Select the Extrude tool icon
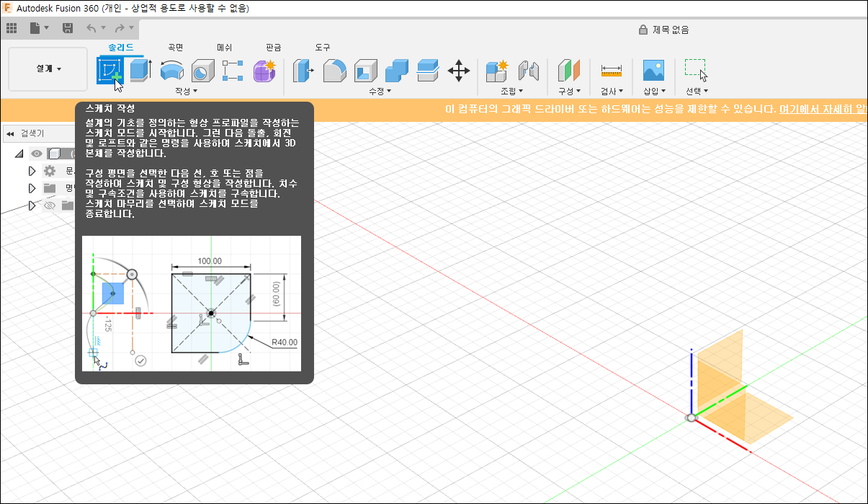 point(140,71)
